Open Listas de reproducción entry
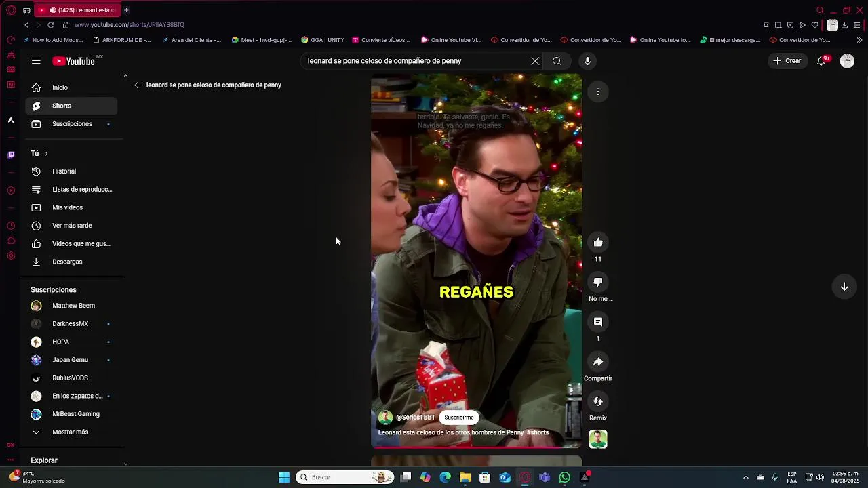Image resolution: width=868 pixels, height=488 pixels. pos(71,190)
